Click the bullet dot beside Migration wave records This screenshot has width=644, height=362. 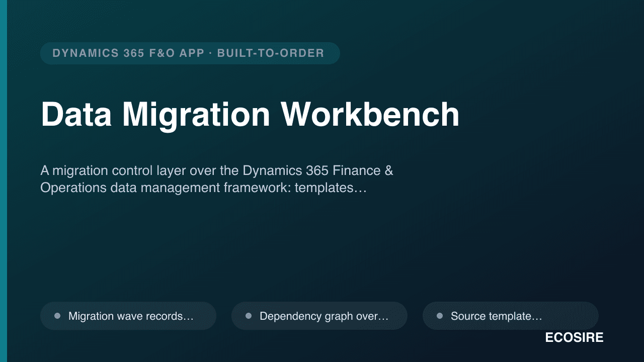tap(57, 316)
